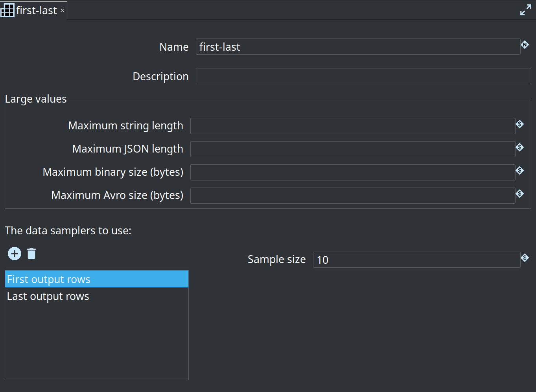Click the "Maximum Avro size (bytes)" label
This screenshot has width=536, height=392.
click(x=117, y=195)
